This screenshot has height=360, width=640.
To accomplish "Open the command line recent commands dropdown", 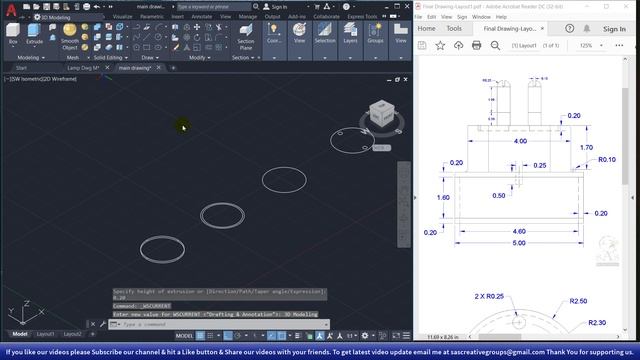I will pos(115,324).
